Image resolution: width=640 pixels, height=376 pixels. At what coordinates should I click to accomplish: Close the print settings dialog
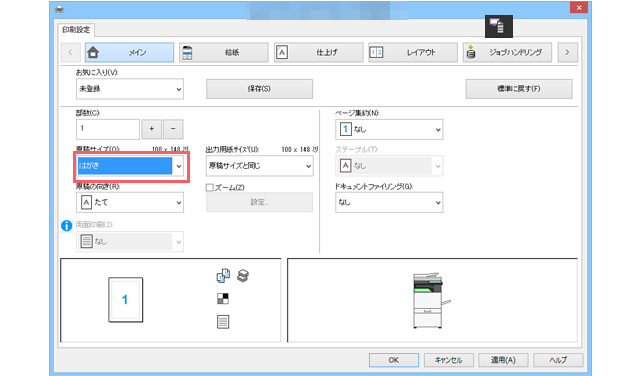tap(579, 7)
